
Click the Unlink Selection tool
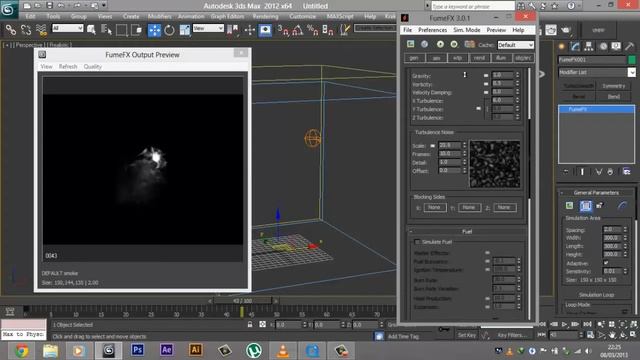coord(26,30)
